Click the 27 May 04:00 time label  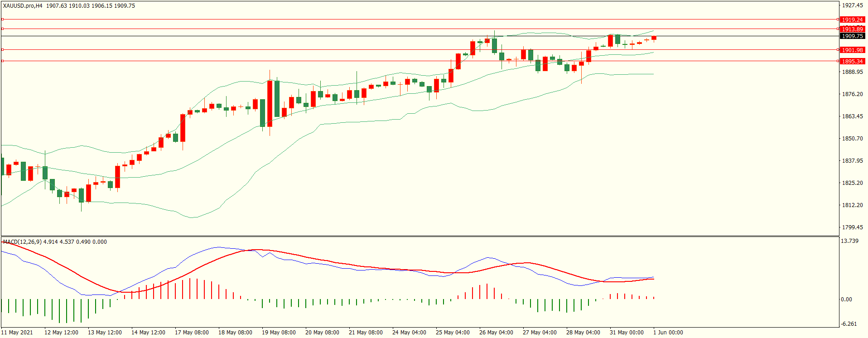(x=540, y=333)
